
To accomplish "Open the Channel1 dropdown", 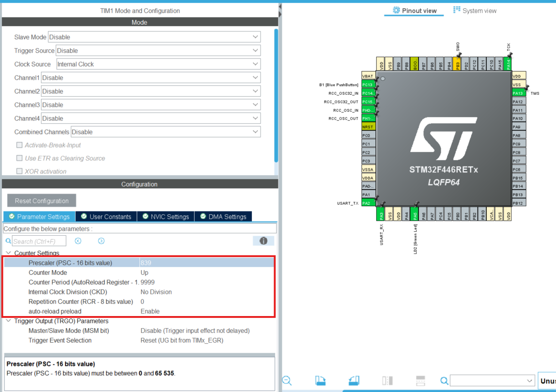I will [151, 77].
